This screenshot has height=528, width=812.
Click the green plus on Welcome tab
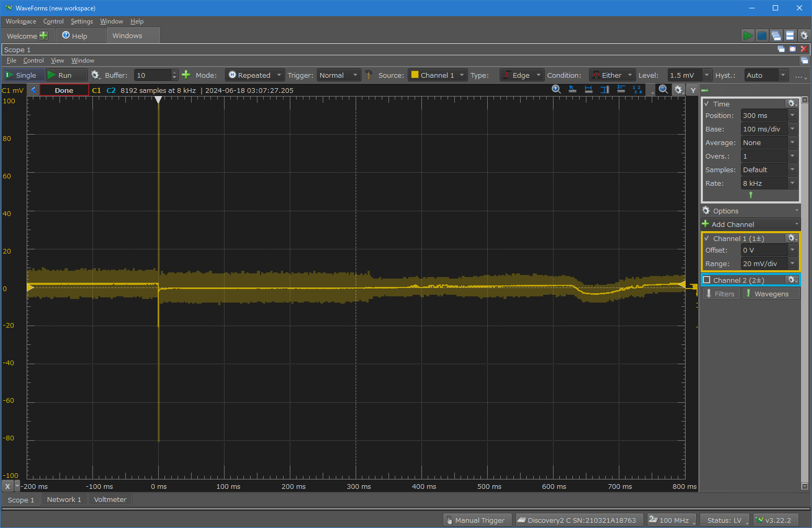point(43,35)
